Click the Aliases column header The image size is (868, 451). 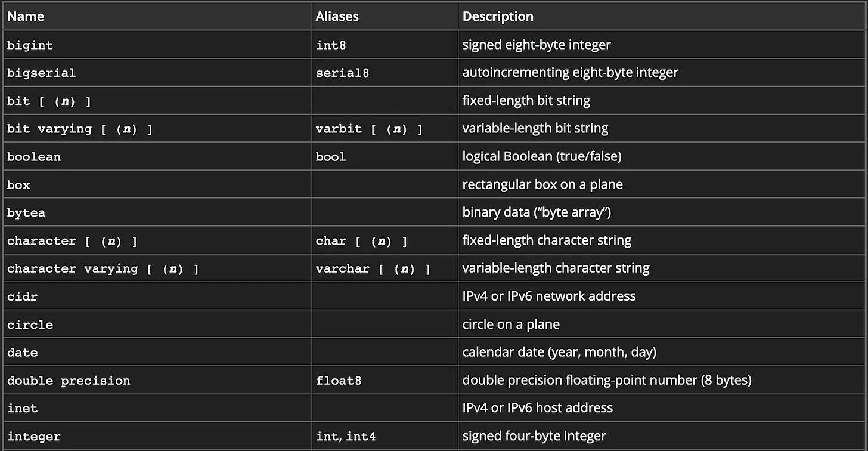337,17
